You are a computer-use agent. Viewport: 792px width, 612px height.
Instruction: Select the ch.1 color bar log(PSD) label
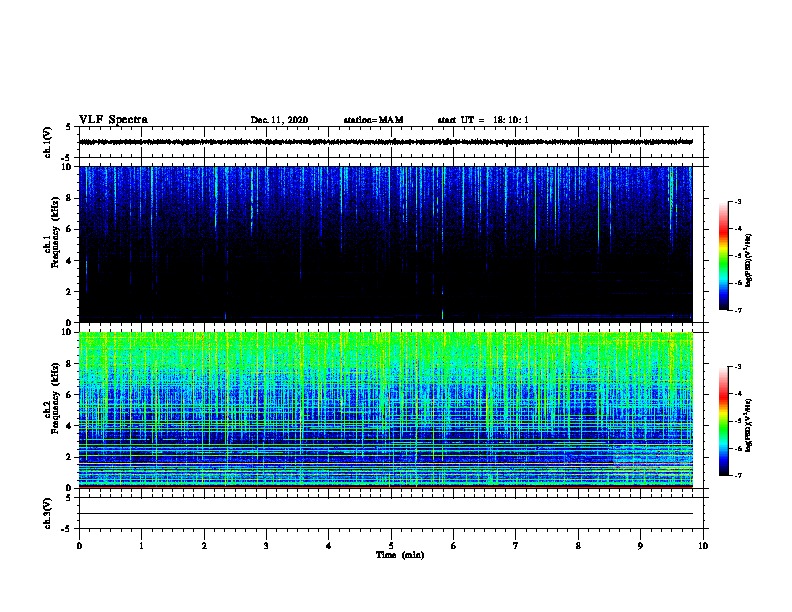pos(749,260)
